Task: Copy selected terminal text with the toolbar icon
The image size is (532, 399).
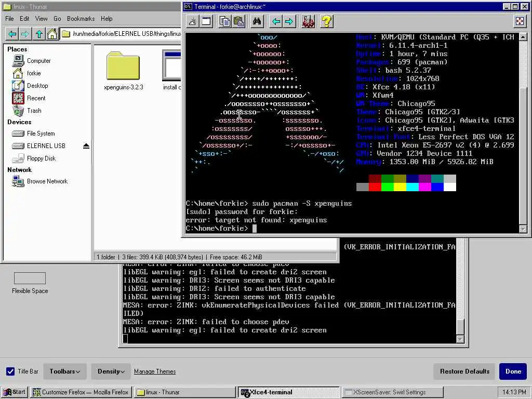Action: pyautogui.click(x=224, y=22)
